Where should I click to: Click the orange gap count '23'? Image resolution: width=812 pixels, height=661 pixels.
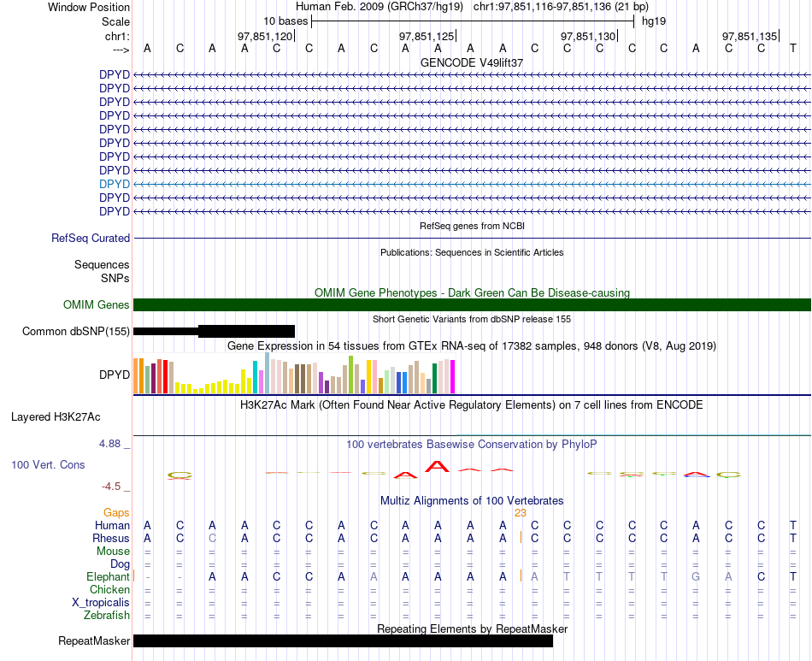point(521,513)
